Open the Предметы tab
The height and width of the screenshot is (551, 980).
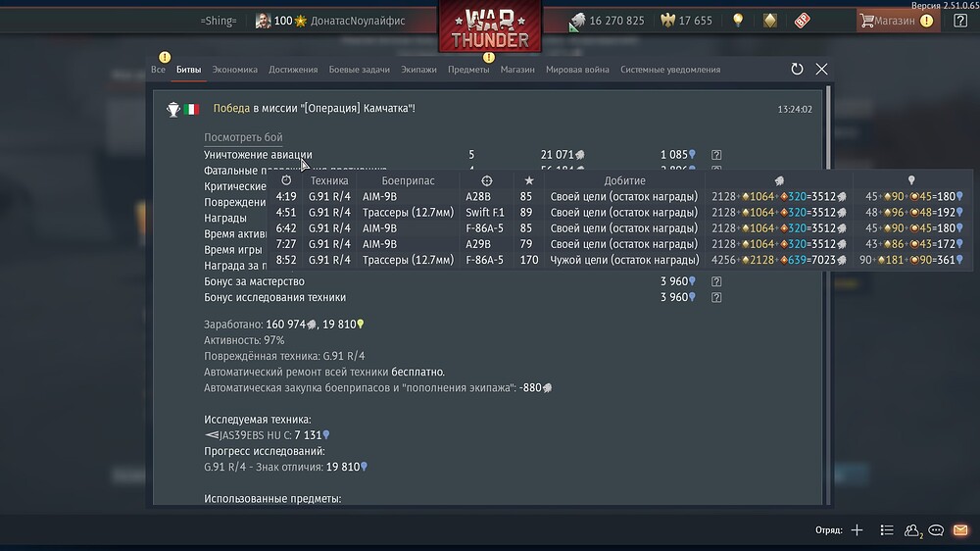(x=468, y=70)
